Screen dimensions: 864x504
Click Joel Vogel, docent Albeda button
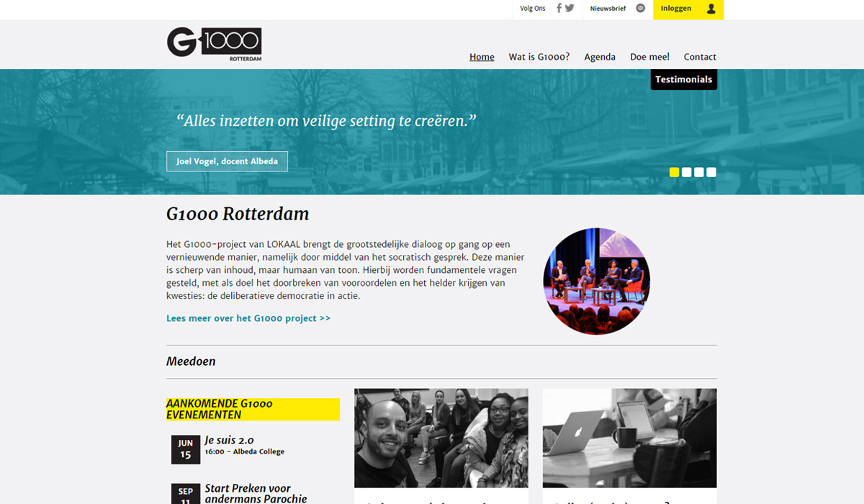point(227,161)
